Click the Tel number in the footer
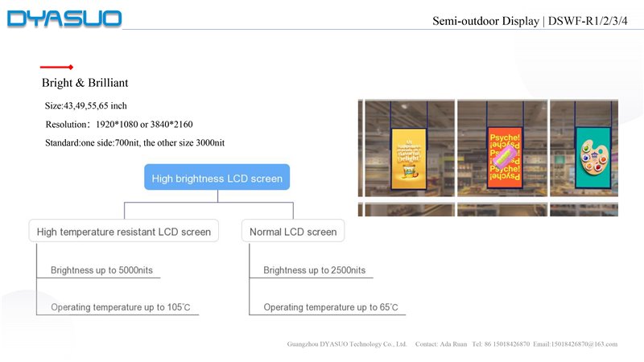Viewport: 644px width, 362px height. 501,344
